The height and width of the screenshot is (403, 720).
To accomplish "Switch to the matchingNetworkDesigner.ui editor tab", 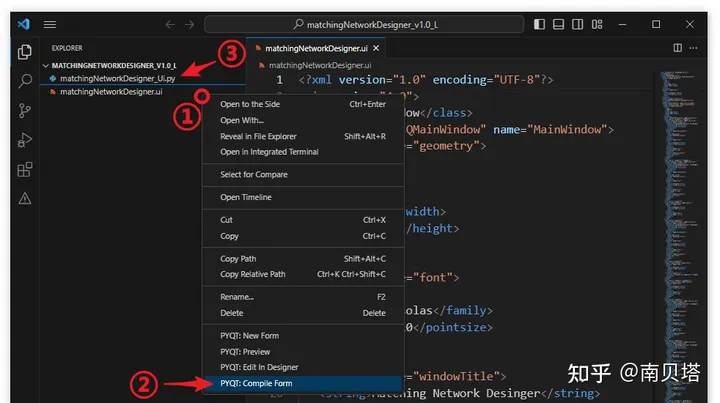I will pyautogui.click(x=316, y=48).
